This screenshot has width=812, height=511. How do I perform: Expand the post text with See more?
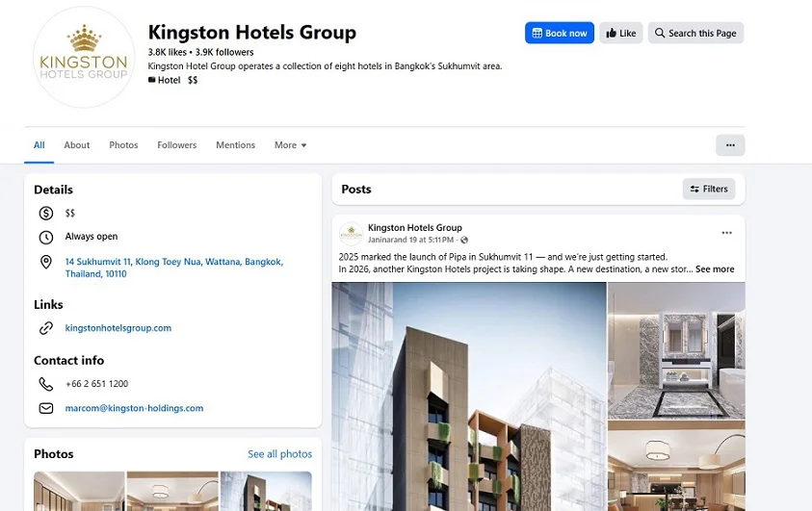pyautogui.click(x=715, y=268)
